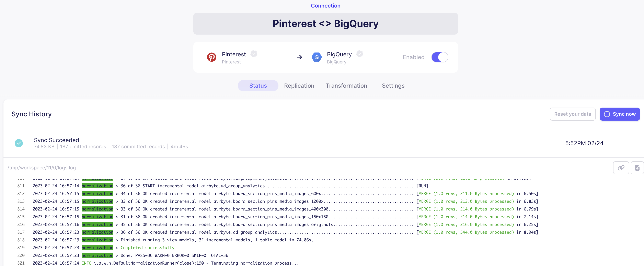This screenshot has height=266, width=644.
Task: Select the Status tab
Action: coord(258,86)
